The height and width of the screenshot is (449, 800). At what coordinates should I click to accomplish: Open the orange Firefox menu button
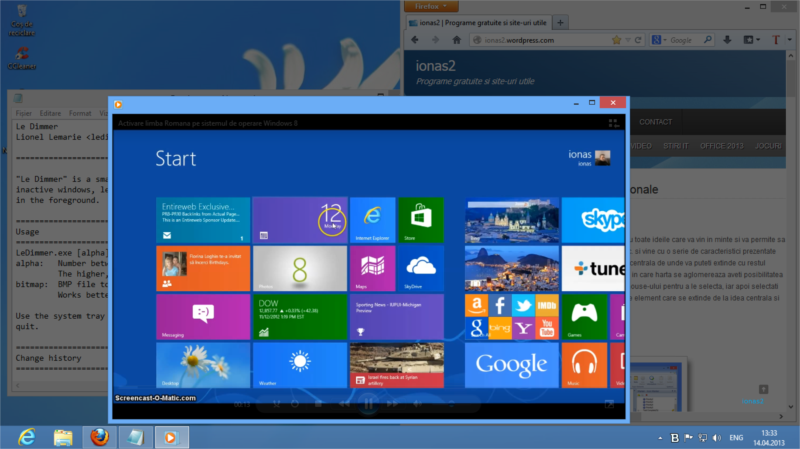point(431,6)
